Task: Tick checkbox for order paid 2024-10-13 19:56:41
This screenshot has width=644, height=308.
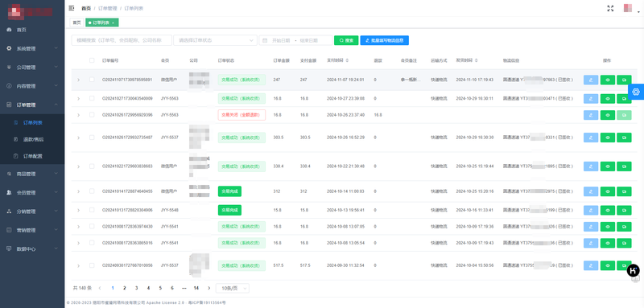Action: click(92, 210)
